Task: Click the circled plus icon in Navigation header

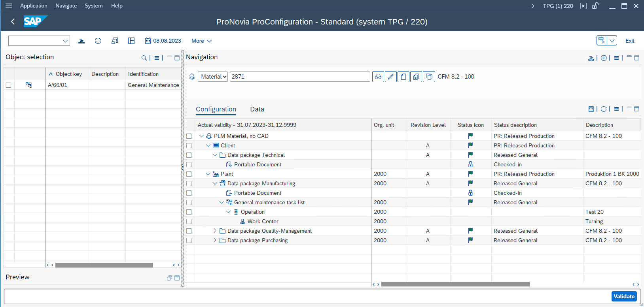Action: (x=604, y=58)
